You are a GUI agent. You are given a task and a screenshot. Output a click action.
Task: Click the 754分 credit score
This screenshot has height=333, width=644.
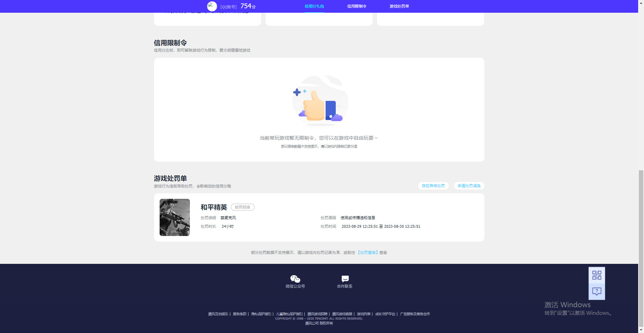pyautogui.click(x=248, y=6)
